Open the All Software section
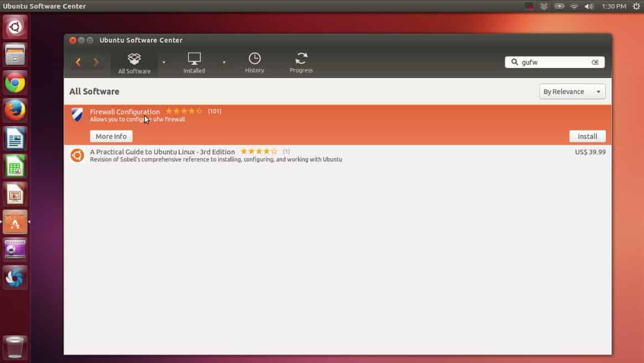The height and width of the screenshot is (363, 644). 134,63
